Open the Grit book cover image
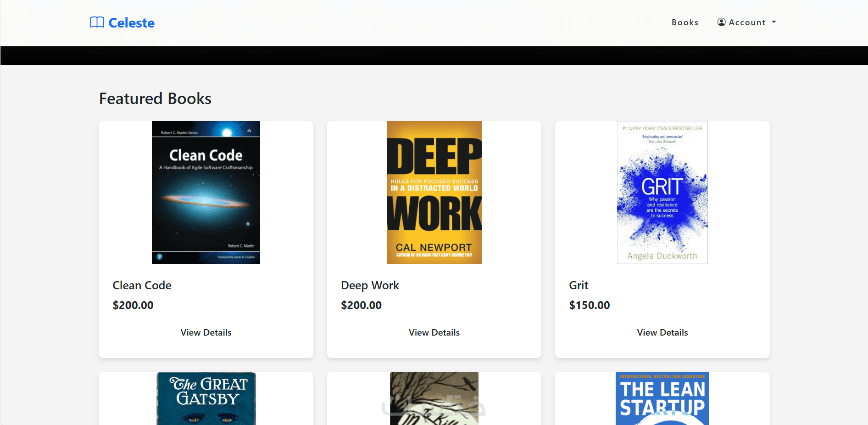 (662, 193)
